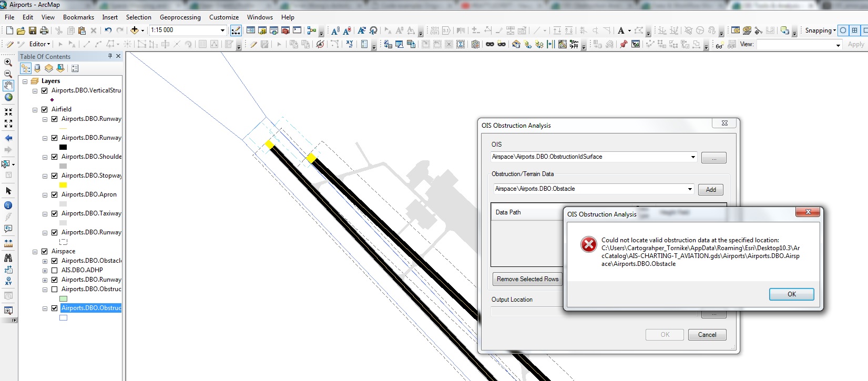Open the View dropdown list
The width and height of the screenshot is (868, 381).
coord(838,45)
